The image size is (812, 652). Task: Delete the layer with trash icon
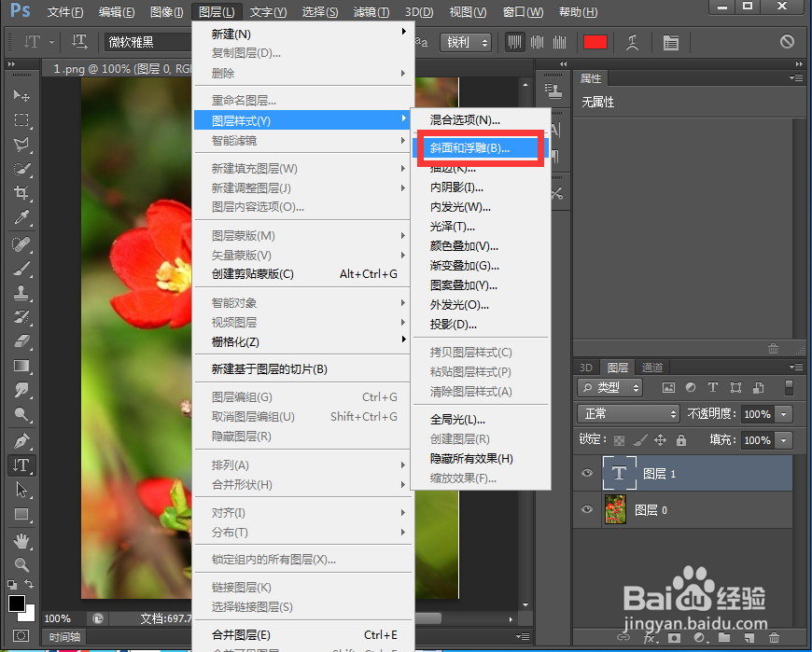[774, 637]
